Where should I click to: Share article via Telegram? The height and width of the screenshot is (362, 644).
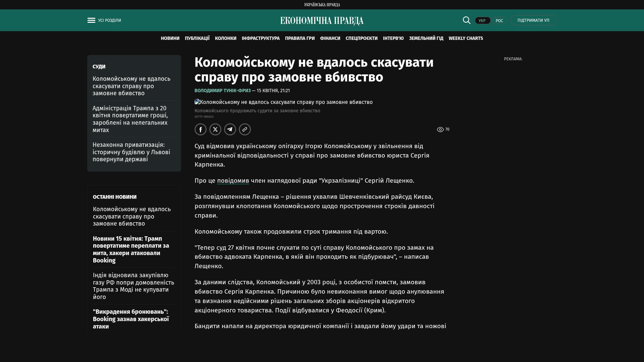(x=230, y=129)
